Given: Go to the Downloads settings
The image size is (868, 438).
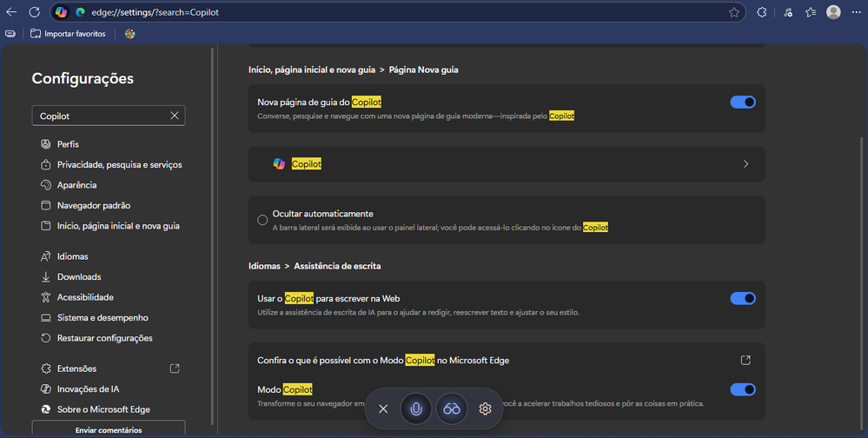Looking at the screenshot, I should click(x=71, y=277).
